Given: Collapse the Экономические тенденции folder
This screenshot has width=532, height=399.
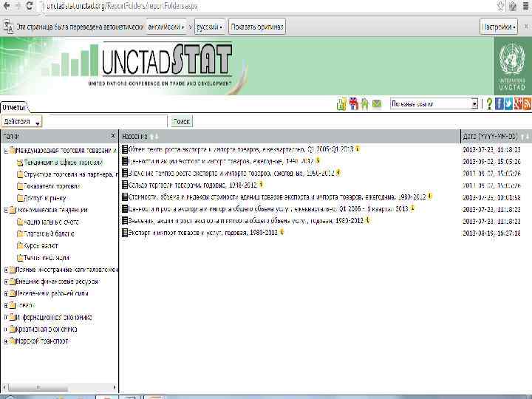Looking at the screenshot, I should (x=6, y=210).
